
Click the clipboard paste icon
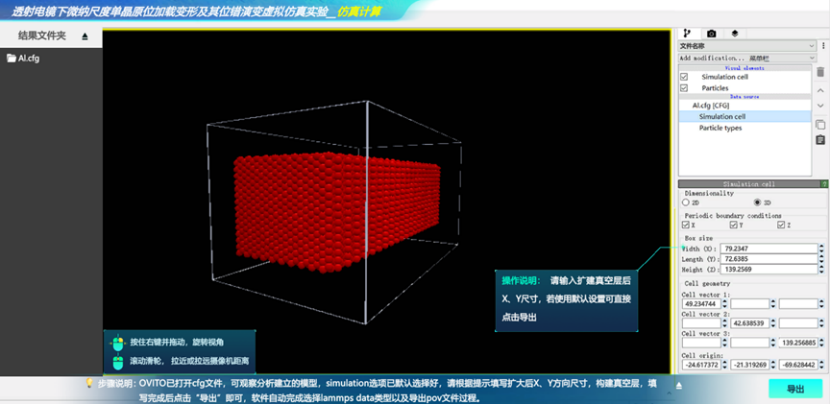[820, 140]
